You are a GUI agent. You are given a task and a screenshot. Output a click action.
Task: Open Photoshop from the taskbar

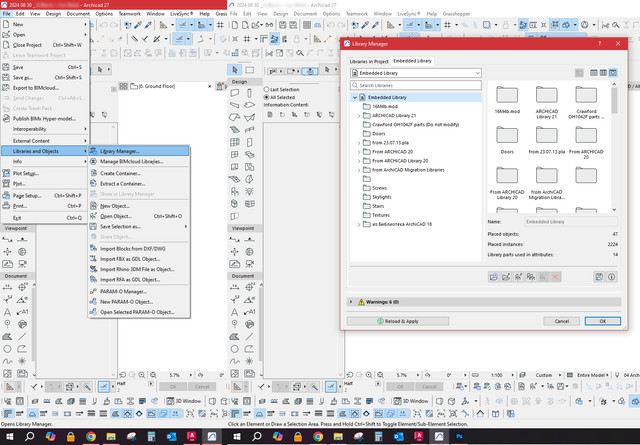point(459,436)
